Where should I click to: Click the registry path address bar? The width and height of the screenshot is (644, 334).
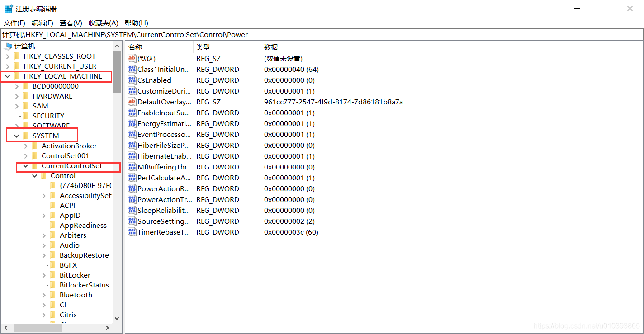322,34
